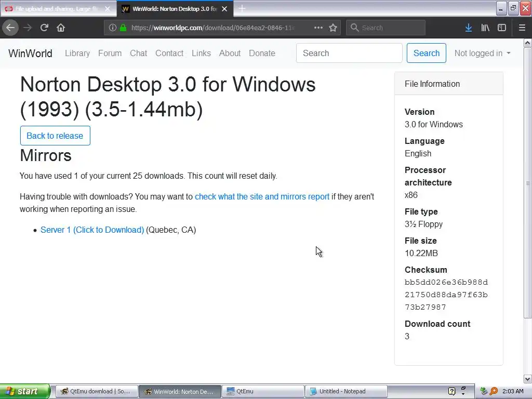Screen dimensions: 532x399
Task: Open the Firefox hamburger menu
Action: click(x=522, y=28)
